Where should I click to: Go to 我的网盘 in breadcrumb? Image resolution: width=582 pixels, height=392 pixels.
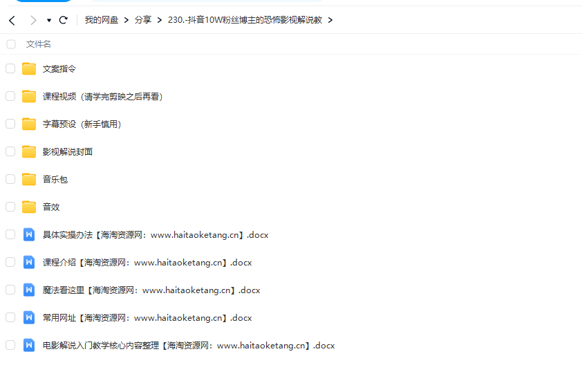102,20
